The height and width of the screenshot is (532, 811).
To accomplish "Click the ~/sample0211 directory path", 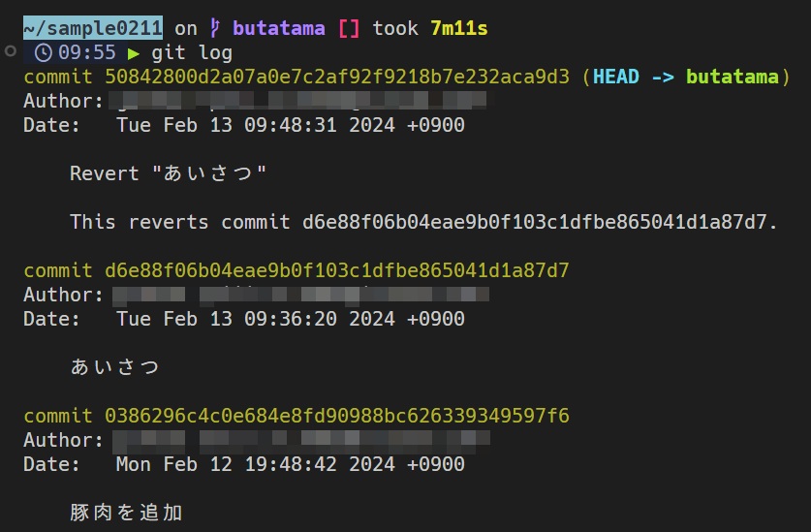I will [x=93, y=28].
